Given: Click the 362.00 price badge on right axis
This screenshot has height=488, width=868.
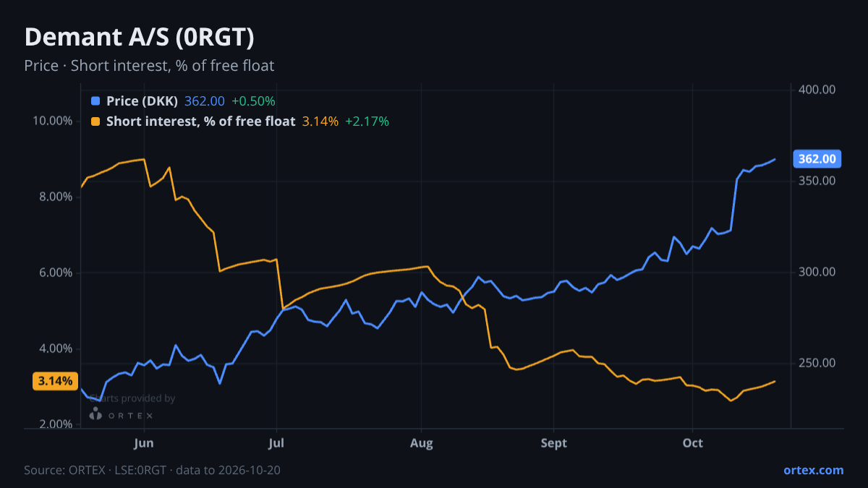Looking at the screenshot, I should click(x=817, y=159).
